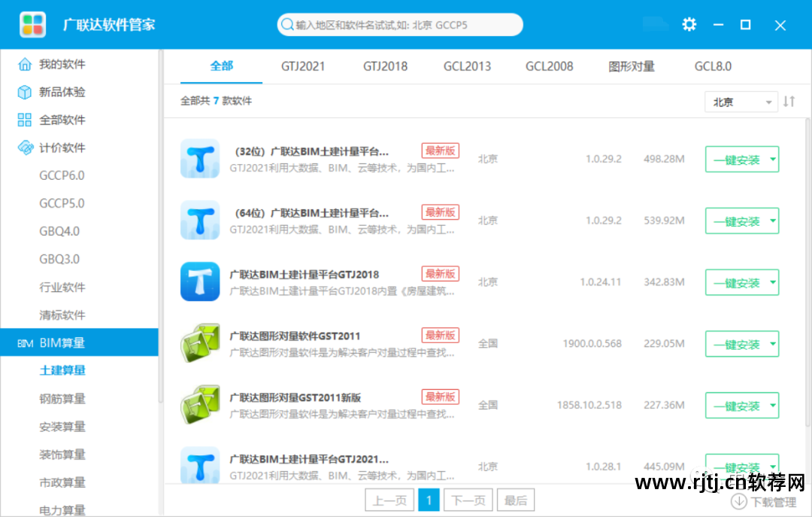Select page 1 in pagination
The width and height of the screenshot is (812, 517).
(429, 500)
